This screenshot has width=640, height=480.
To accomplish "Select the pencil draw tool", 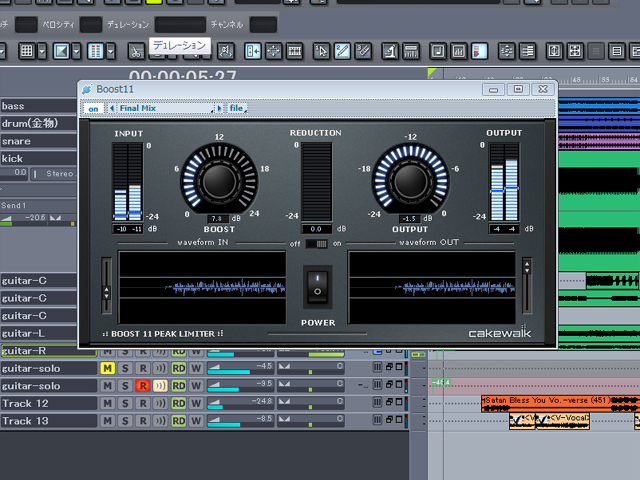I will 342,51.
